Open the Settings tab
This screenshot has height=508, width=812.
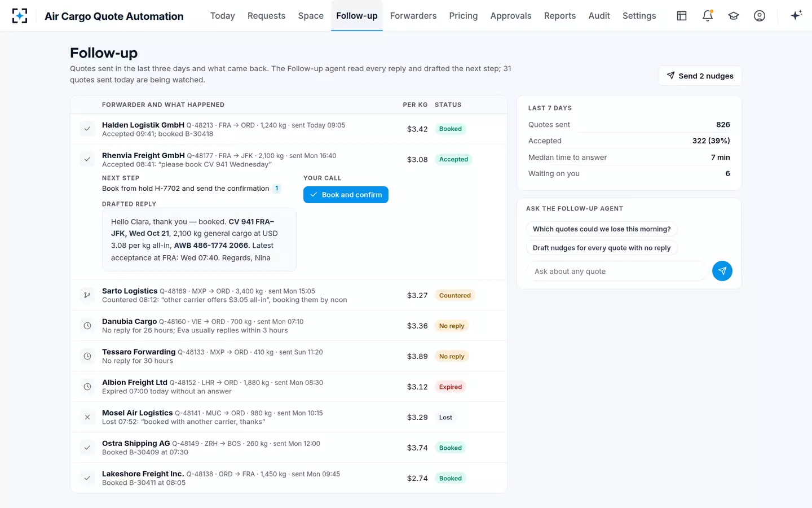coord(639,16)
